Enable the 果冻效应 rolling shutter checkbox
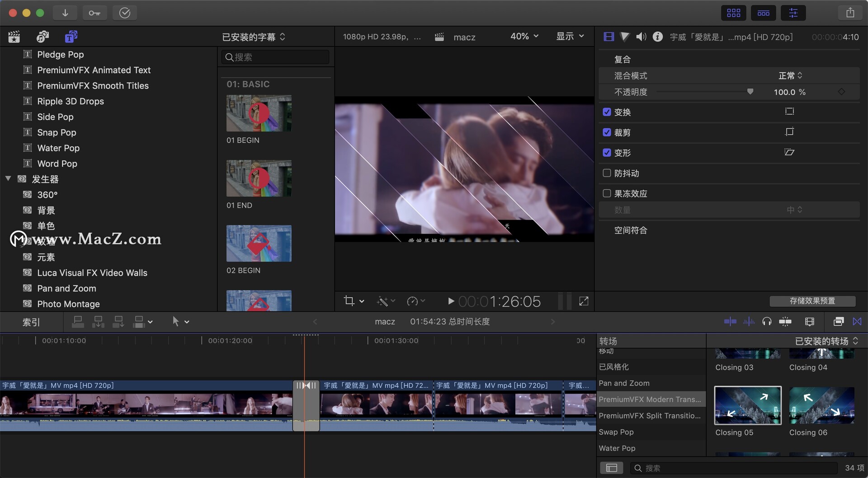Viewport: 868px width, 478px height. click(607, 193)
